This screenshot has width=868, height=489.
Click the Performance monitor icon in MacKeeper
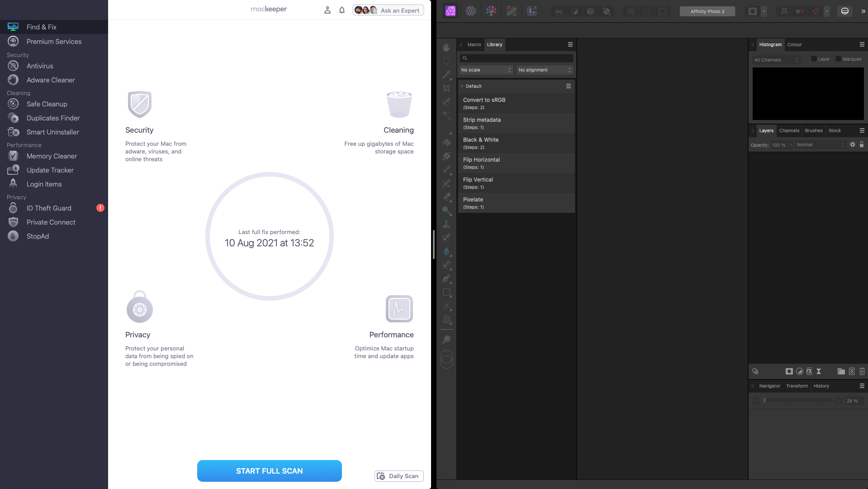click(399, 309)
